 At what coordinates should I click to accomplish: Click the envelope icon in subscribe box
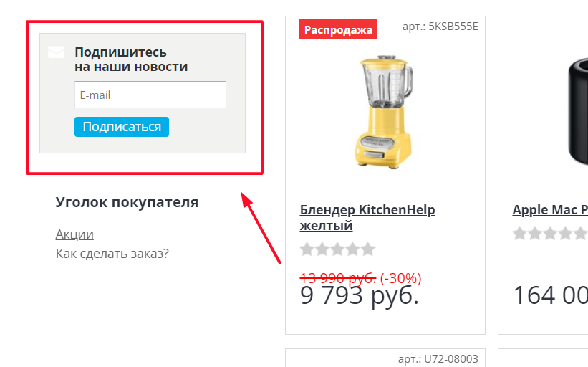(57, 52)
